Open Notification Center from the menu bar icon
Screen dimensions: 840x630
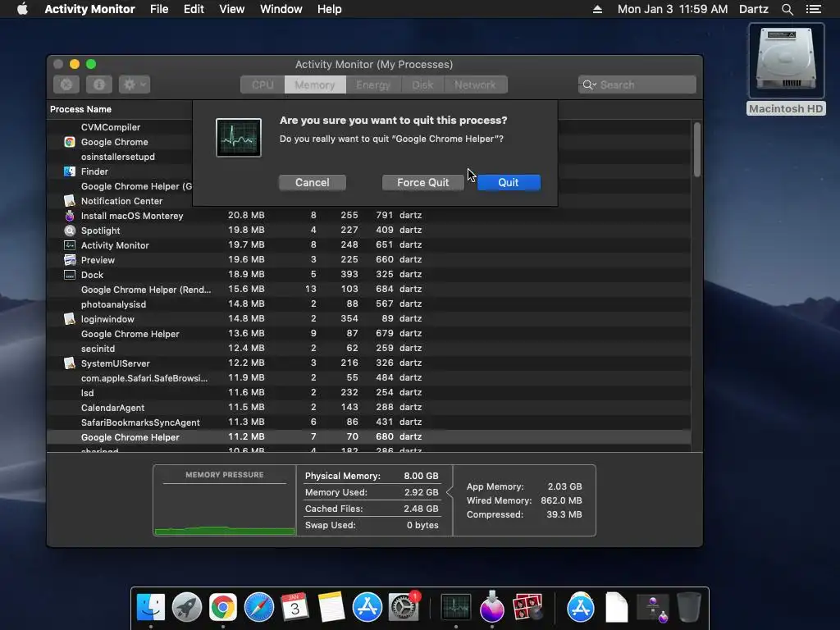[x=813, y=9]
